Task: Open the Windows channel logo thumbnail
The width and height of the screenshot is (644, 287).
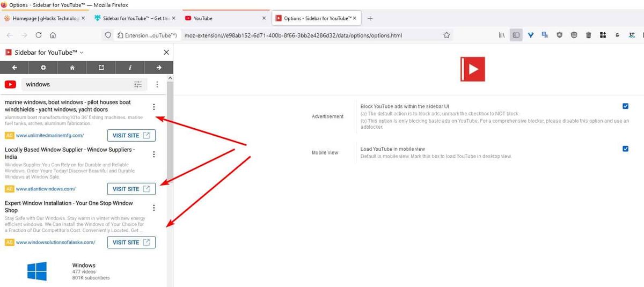Action: 37,271
